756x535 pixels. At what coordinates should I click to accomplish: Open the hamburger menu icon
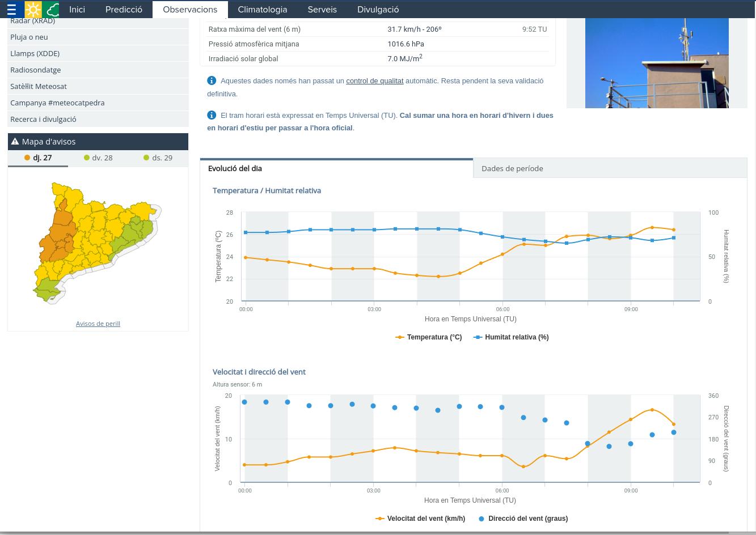point(11,10)
